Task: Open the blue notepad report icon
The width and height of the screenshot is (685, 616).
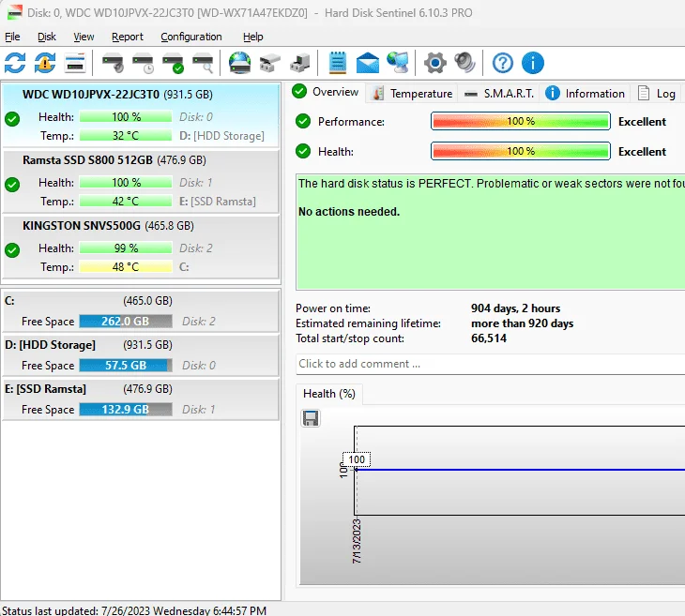Action: [338, 63]
